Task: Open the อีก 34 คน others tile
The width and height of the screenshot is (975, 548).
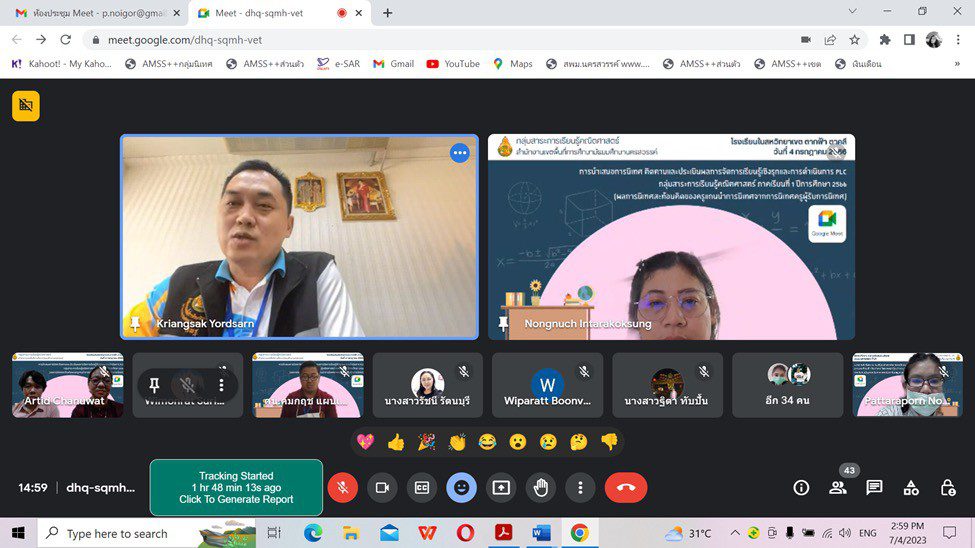Action: click(x=787, y=385)
